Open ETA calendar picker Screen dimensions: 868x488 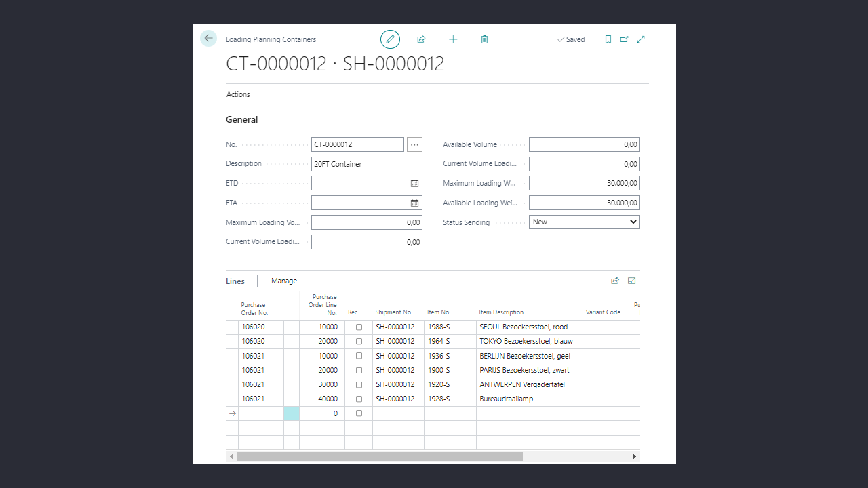click(x=414, y=203)
